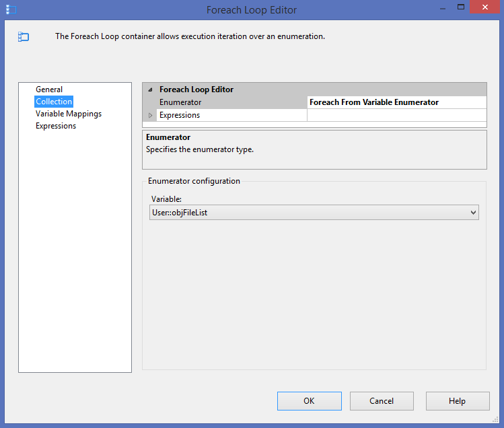The image size is (504, 428).
Task: Select the General page
Action: 49,90
